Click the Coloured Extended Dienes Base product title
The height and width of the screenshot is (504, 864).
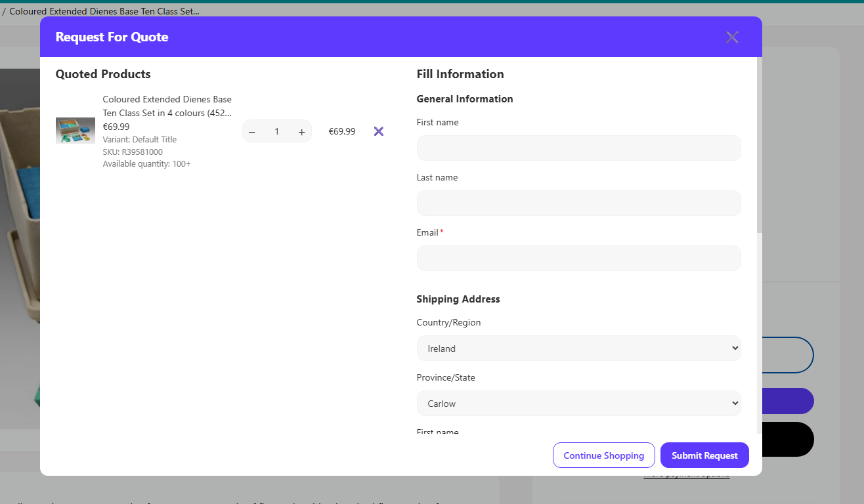pyautogui.click(x=167, y=106)
